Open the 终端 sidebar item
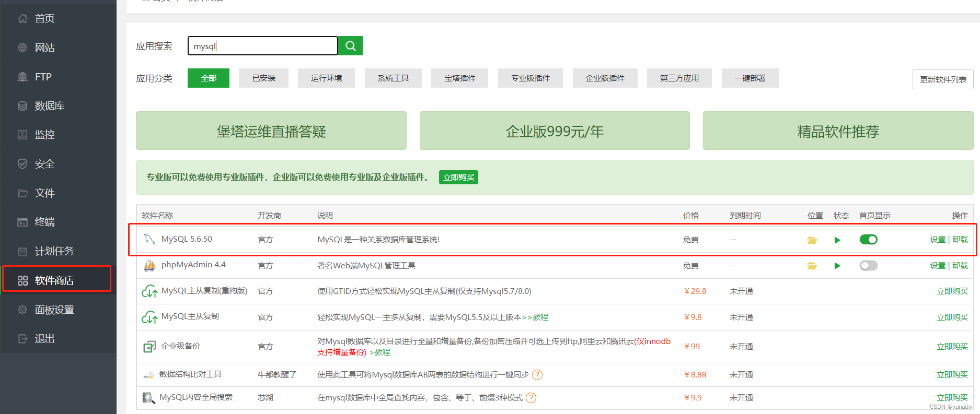Screen dimensions: 980x414 point(58,222)
